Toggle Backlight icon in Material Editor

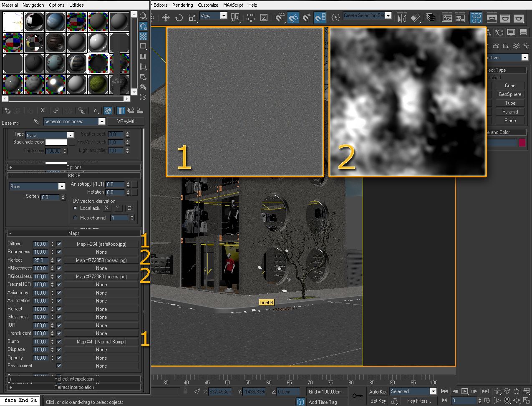coord(143,26)
